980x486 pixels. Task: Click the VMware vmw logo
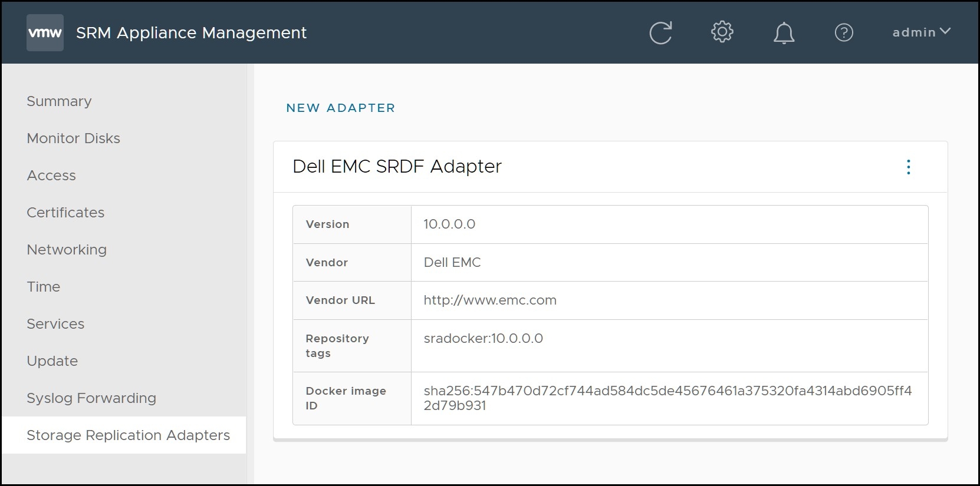pos(45,33)
